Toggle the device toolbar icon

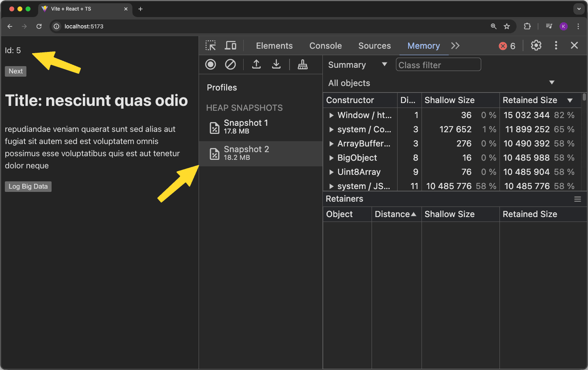pyautogui.click(x=231, y=45)
